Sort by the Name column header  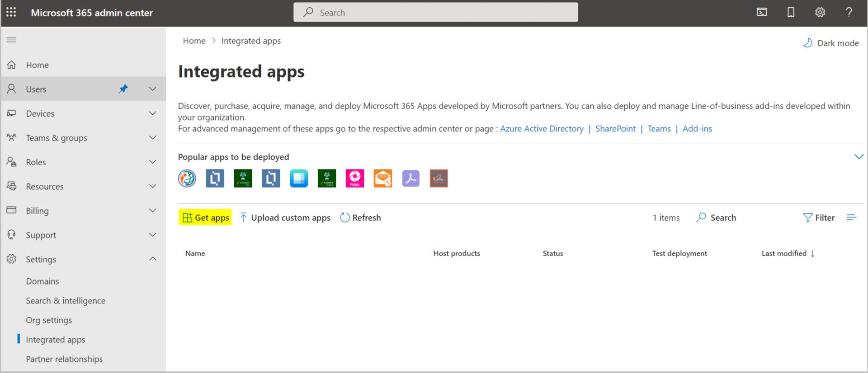[195, 253]
